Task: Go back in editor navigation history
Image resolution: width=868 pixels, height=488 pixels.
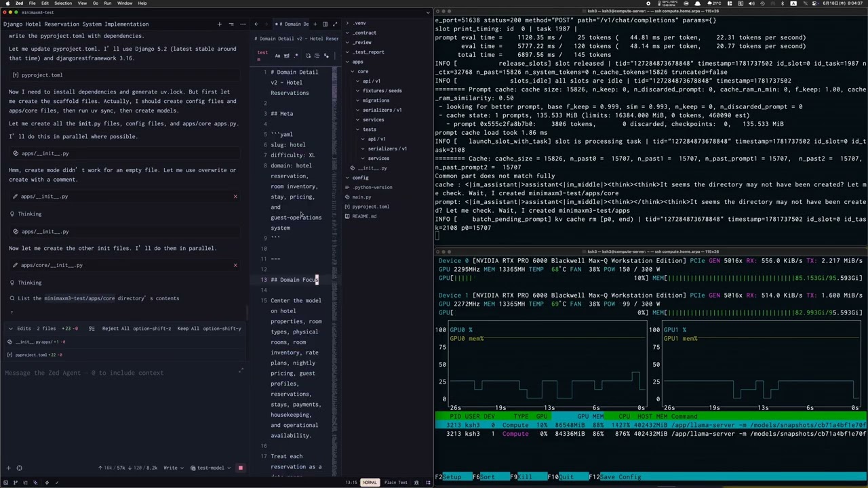Action: point(256,24)
